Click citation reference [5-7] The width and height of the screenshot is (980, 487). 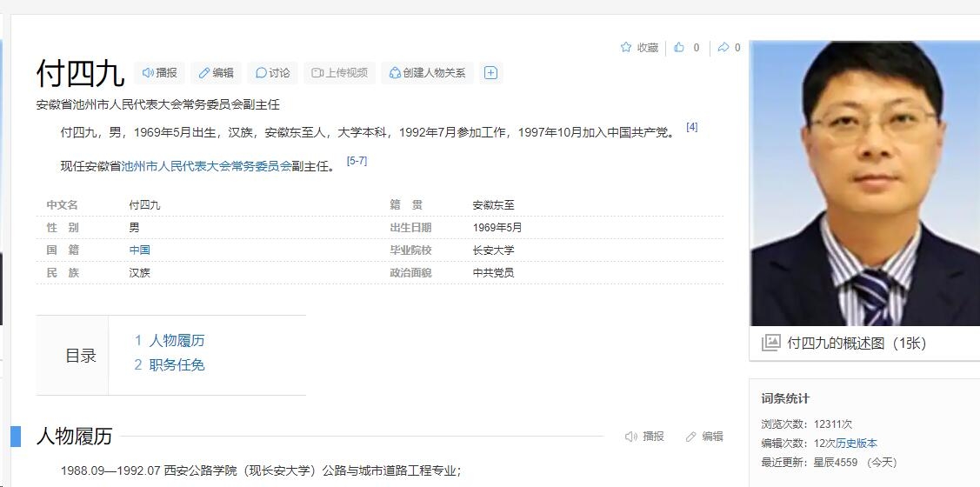pos(357,161)
